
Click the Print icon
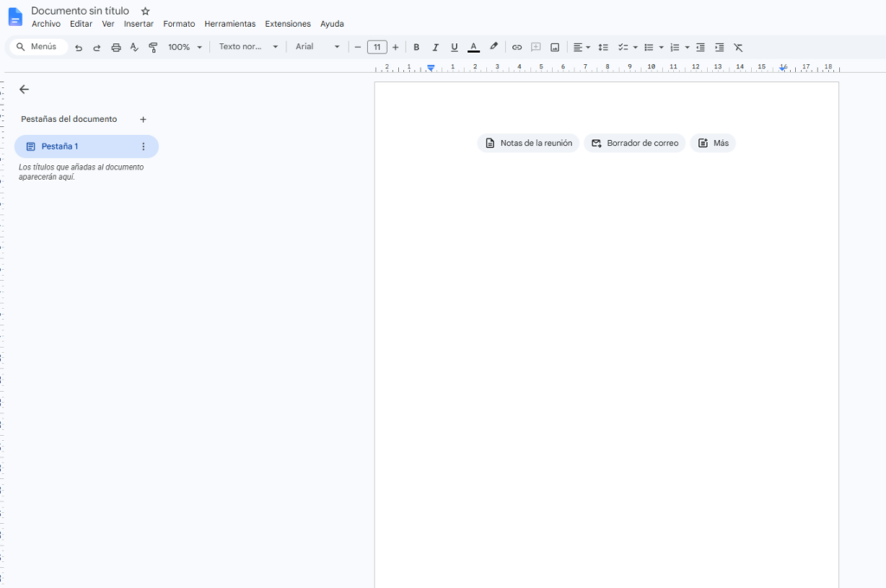tap(116, 48)
